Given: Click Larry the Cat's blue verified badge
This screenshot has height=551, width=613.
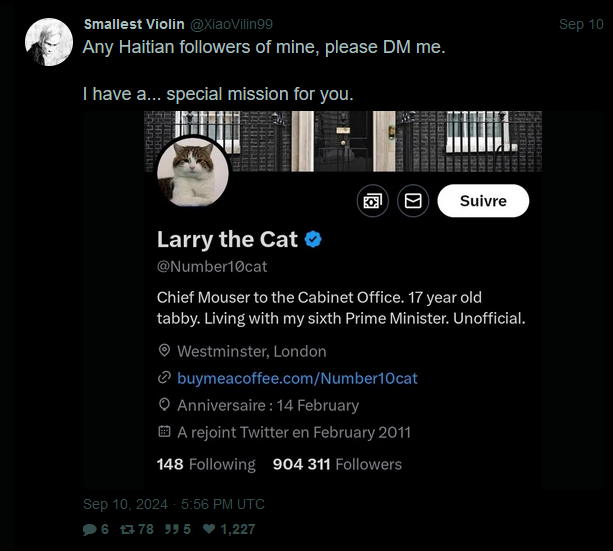Looking at the screenshot, I should click(313, 239).
